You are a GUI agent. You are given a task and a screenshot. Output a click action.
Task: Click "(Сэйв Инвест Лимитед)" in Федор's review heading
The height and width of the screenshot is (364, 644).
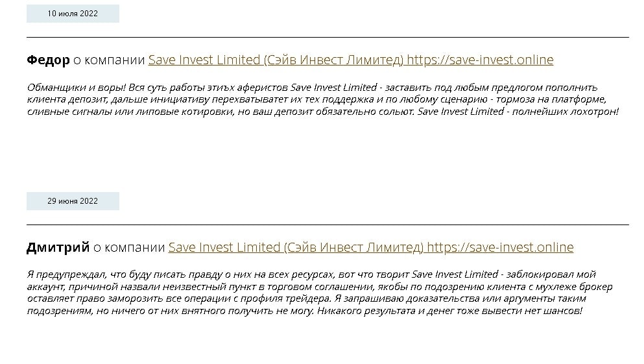(x=333, y=60)
